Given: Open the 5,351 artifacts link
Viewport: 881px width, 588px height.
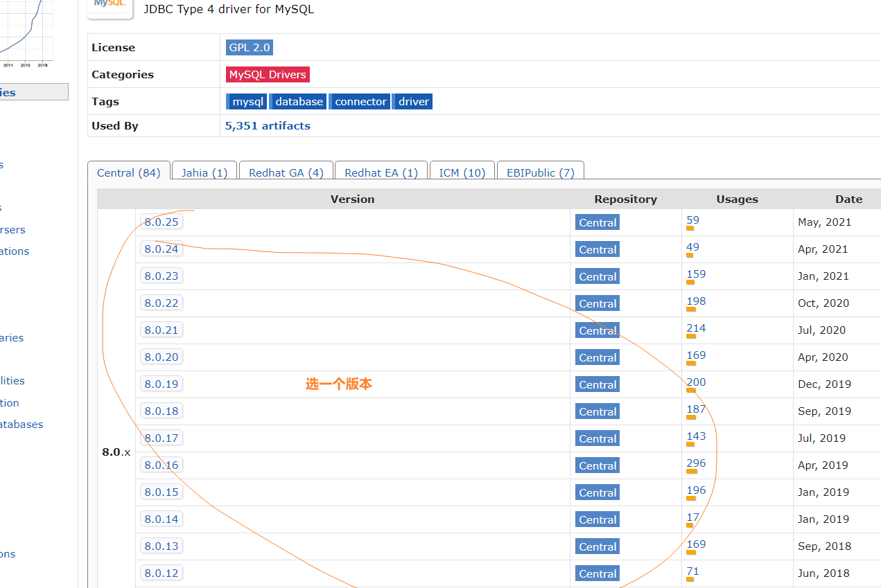Looking at the screenshot, I should click(x=268, y=126).
